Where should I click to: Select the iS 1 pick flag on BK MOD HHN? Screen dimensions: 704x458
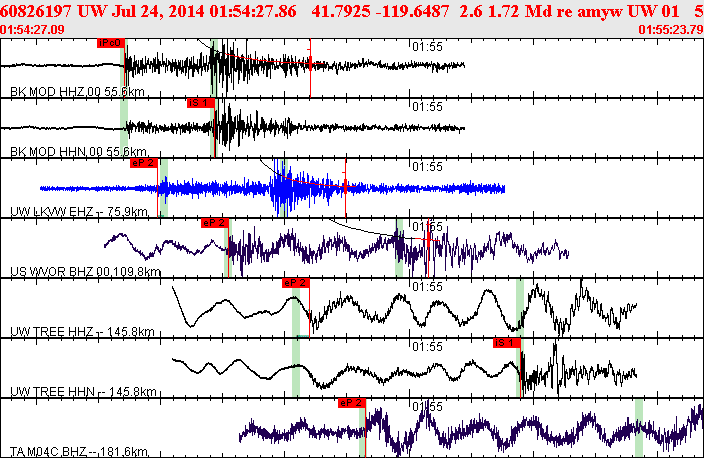point(201,103)
